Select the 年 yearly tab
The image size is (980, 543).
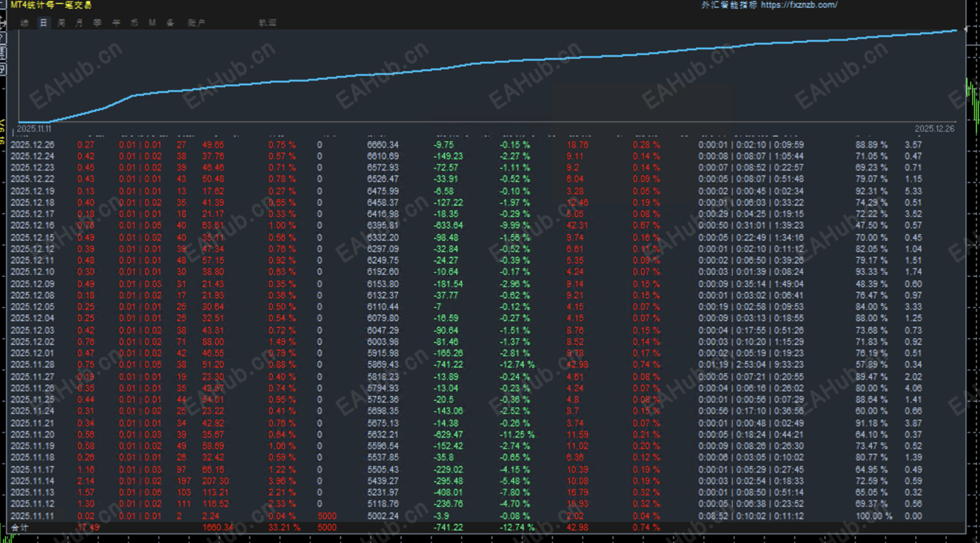tap(116, 23)
